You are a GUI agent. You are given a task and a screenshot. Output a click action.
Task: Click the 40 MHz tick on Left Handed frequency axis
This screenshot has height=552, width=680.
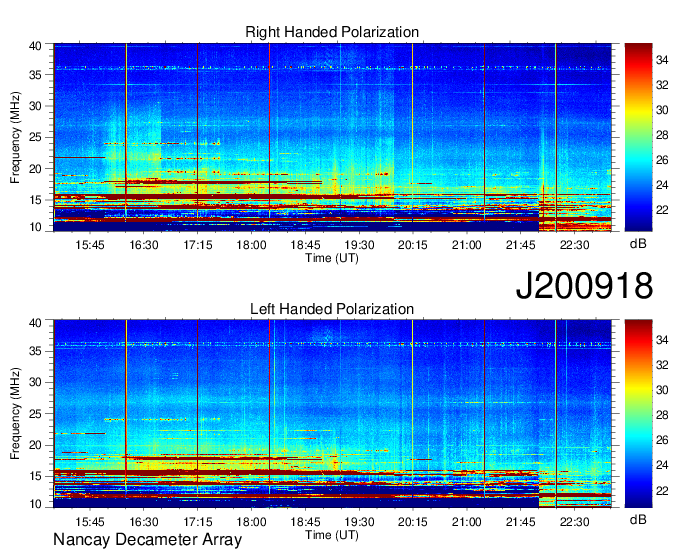tap(35, 322)
